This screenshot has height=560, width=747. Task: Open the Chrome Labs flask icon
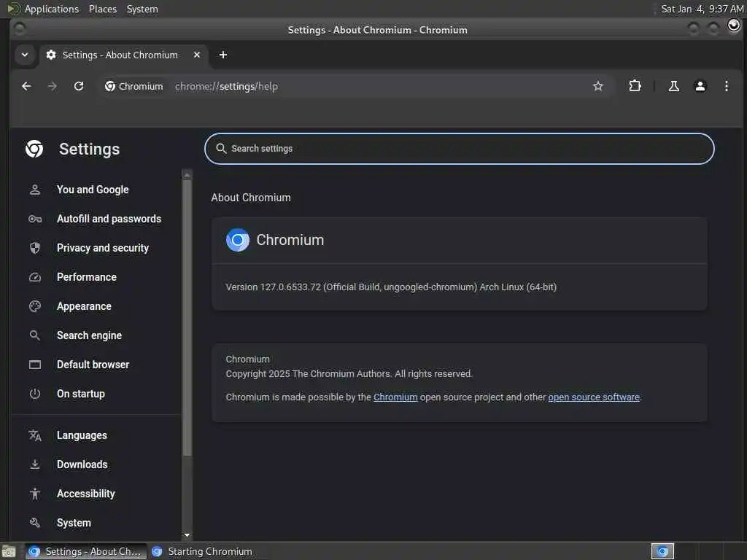pyautogui.click(x=673, y=86)
